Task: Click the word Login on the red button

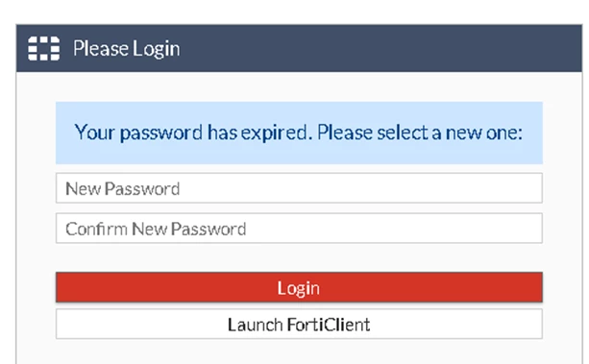Action: 299,288
